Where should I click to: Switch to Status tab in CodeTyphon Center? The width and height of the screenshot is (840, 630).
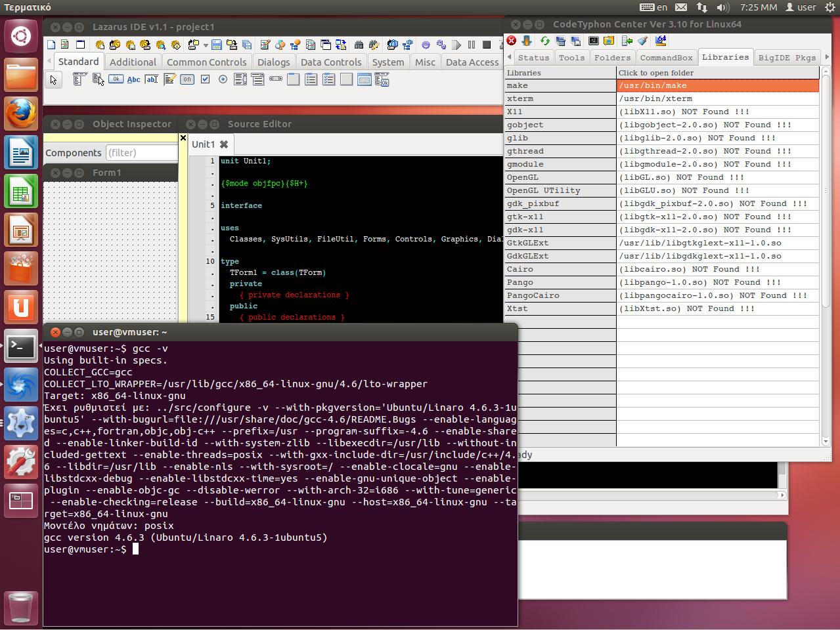[x=533, y=58]
